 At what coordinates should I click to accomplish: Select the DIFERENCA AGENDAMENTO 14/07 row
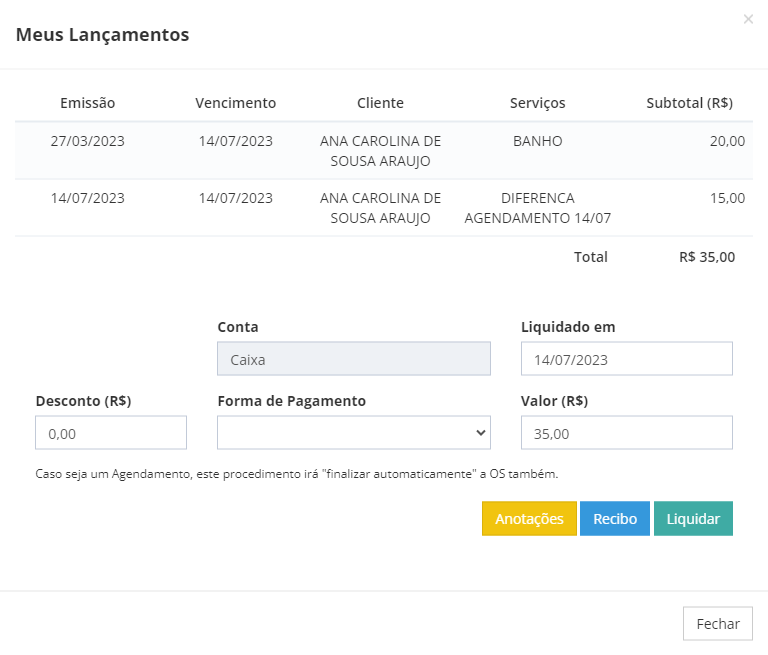pyautogui.click(x=384, y=208)
